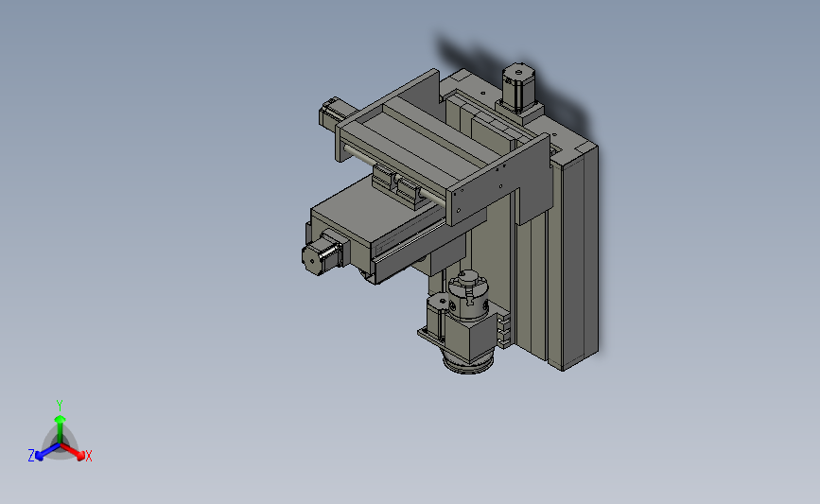820x504 pixels.
Task: Click the red X axis arrow
Action: (x=73, y=452)
